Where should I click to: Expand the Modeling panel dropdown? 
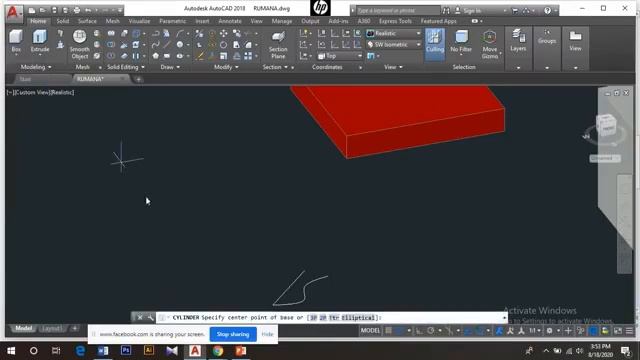coord(36,67)
